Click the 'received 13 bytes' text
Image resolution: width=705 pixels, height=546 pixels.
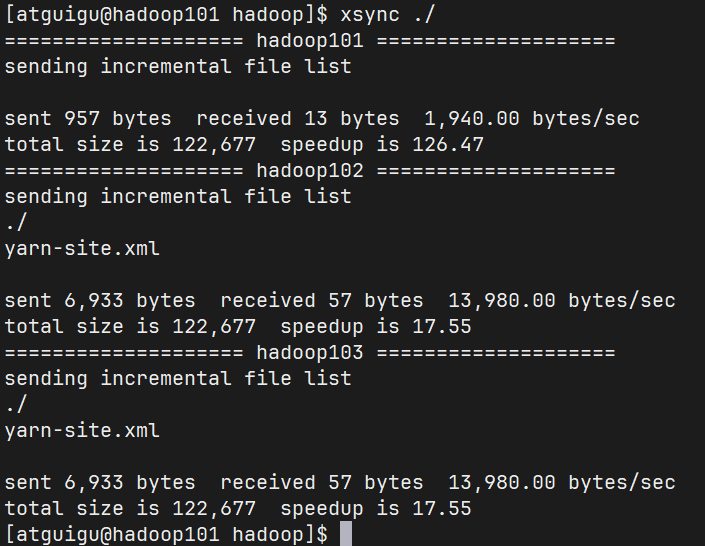click(x=297, y=118)
